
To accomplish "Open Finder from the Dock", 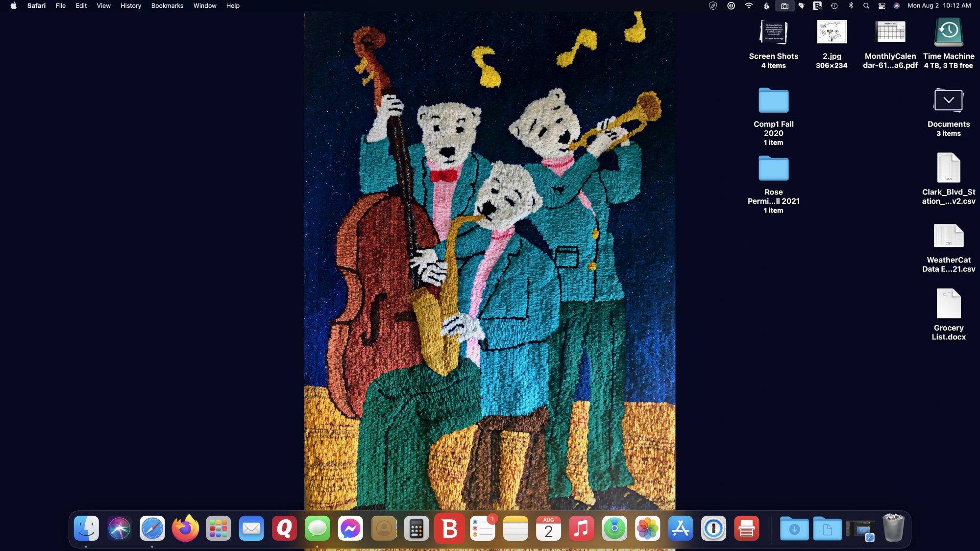I will click(x=86, y=528).
